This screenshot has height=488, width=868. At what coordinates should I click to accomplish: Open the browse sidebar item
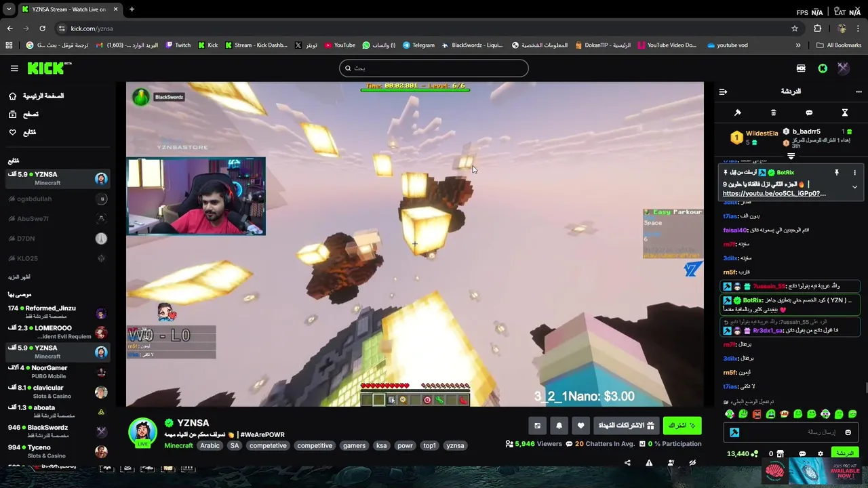click(x=24, y=115)
